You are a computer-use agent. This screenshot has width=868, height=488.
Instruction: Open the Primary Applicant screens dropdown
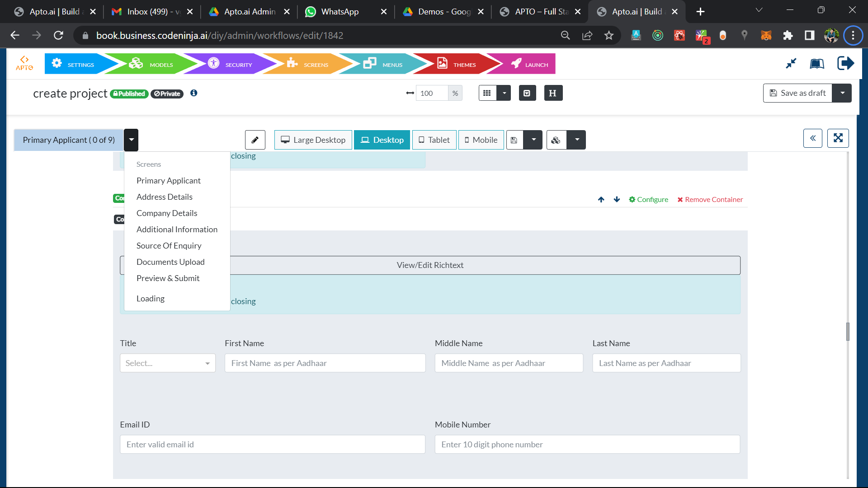(x=131, y=140)
